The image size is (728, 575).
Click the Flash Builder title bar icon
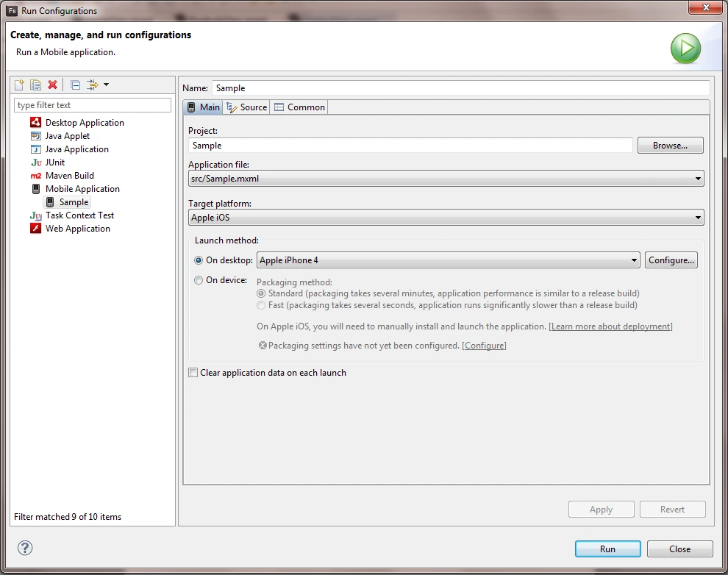point(12,11)
